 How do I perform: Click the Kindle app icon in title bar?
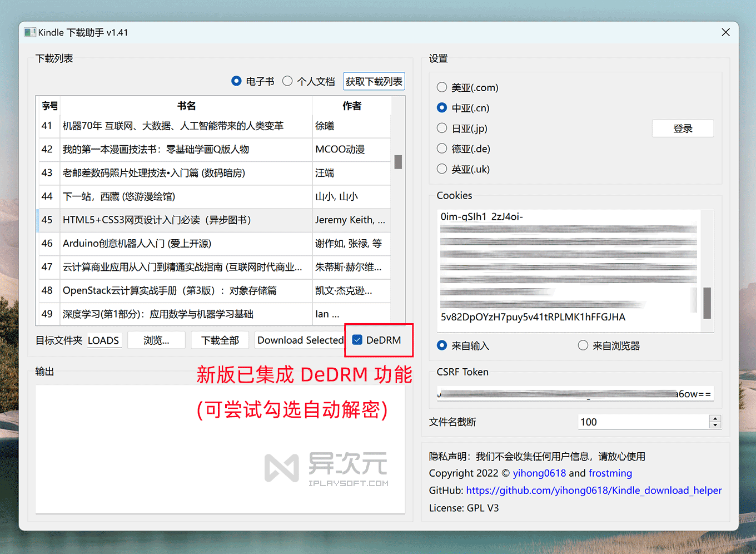[30, 32]
